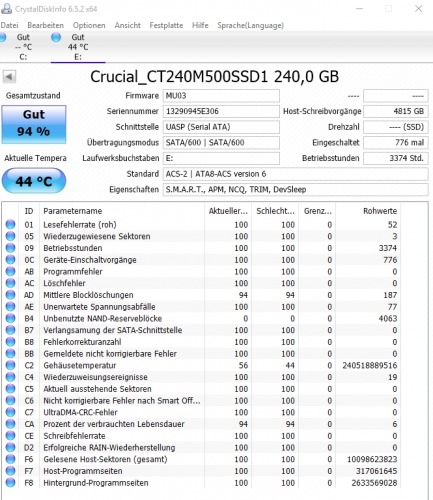Click status icon for Gemeldete nicht korrigierbare Fehler
Viewport: 433px width, 500px height.
tap(11, 353)
